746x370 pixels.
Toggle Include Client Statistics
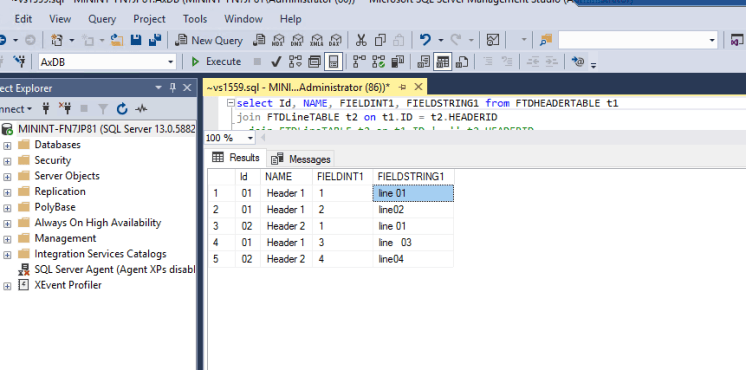point(397,61)
